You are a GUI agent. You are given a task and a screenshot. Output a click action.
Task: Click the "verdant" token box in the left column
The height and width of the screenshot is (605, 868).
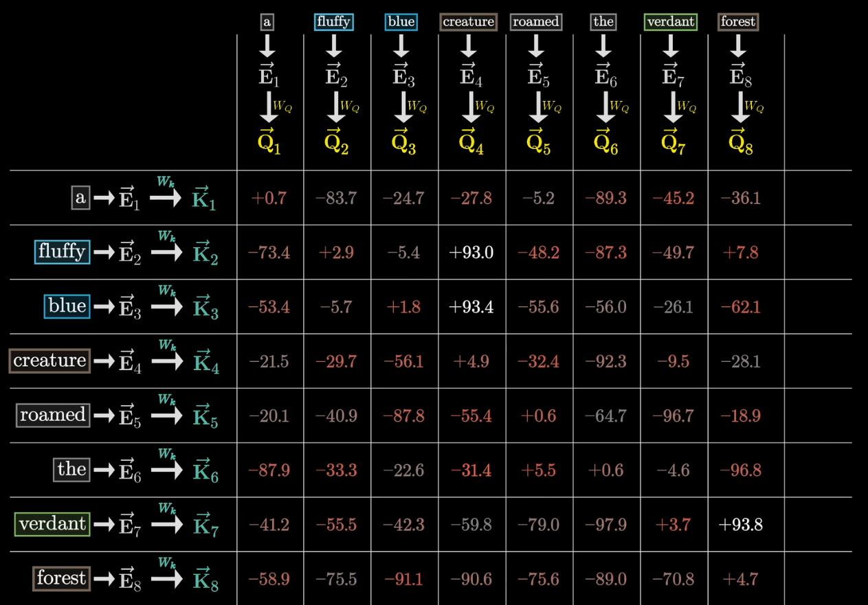pos(52,525)
